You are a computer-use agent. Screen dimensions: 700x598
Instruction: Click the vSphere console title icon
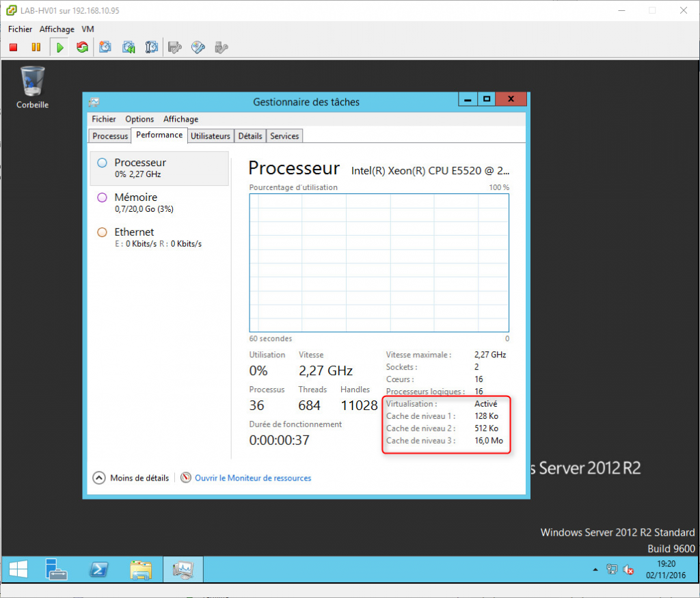[x=12, y=10]
